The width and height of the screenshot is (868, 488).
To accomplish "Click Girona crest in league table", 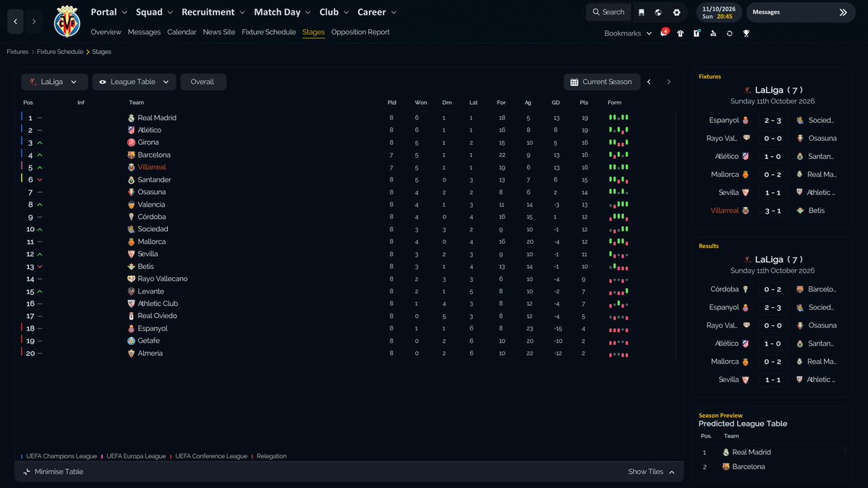I will point(131,142).
